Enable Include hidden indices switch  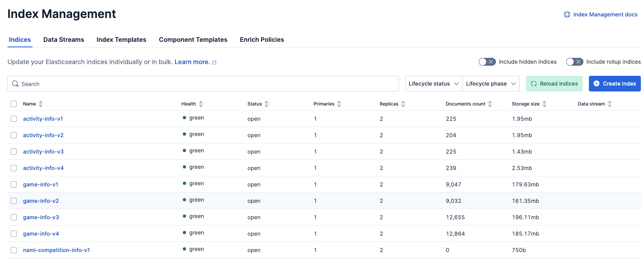click(x=487, y=62)
